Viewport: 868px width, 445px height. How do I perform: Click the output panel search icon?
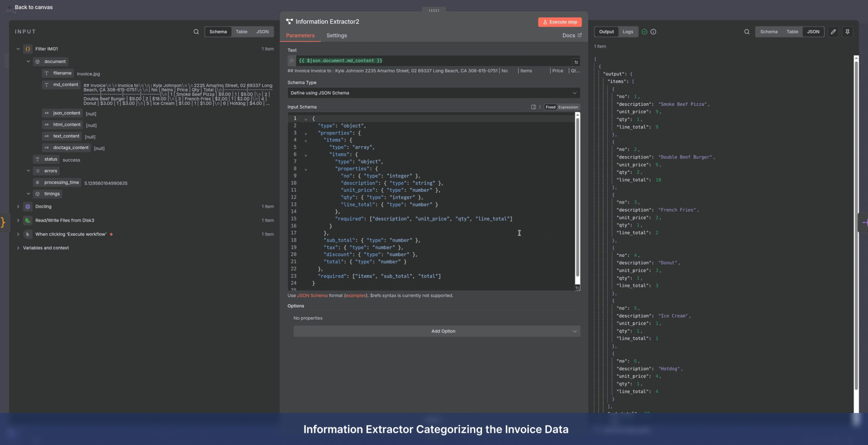coord(747,32)
